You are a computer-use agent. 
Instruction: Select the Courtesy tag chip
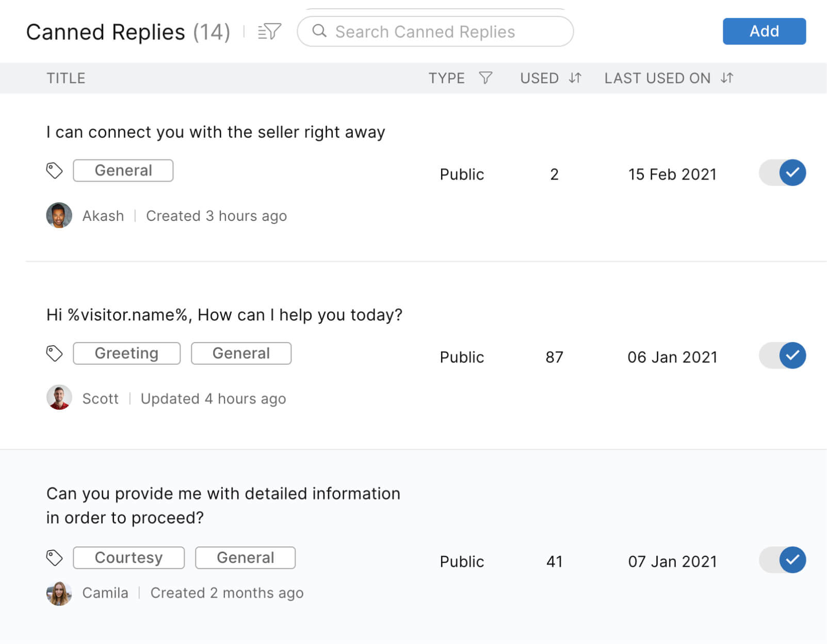[128, 558]
